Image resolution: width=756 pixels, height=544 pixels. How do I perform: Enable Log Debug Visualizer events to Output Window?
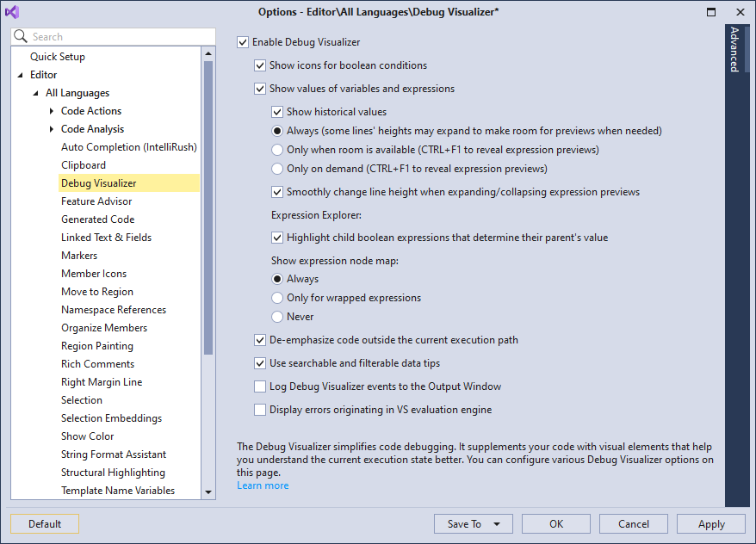click(x=260, y=386)
